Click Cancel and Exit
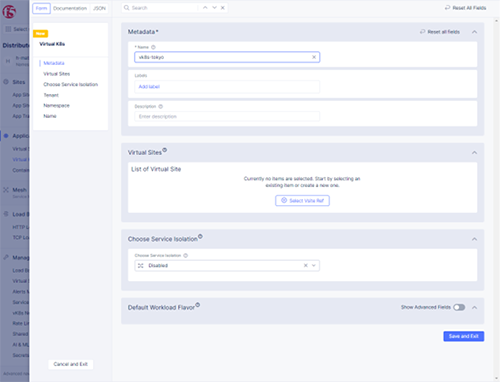500x382 pixels. pyautogui.click(x=71, y=364)
